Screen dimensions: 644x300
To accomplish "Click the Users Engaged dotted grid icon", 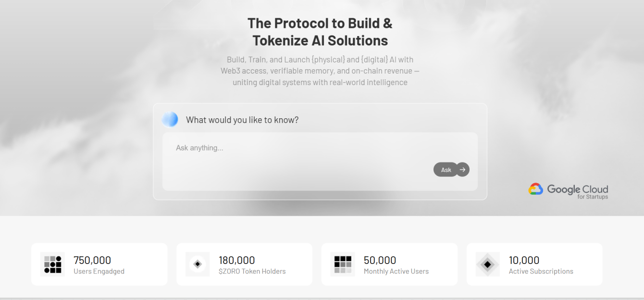I will (x=52, y=264).
